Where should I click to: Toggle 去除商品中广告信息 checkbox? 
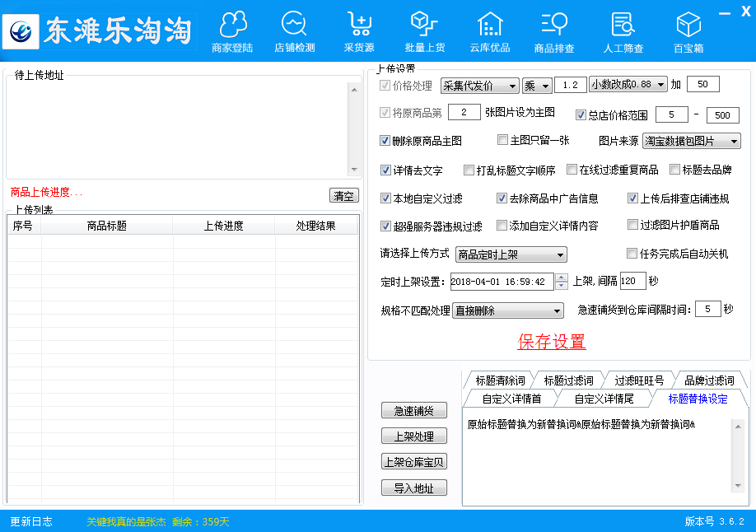tap(502, 198)
